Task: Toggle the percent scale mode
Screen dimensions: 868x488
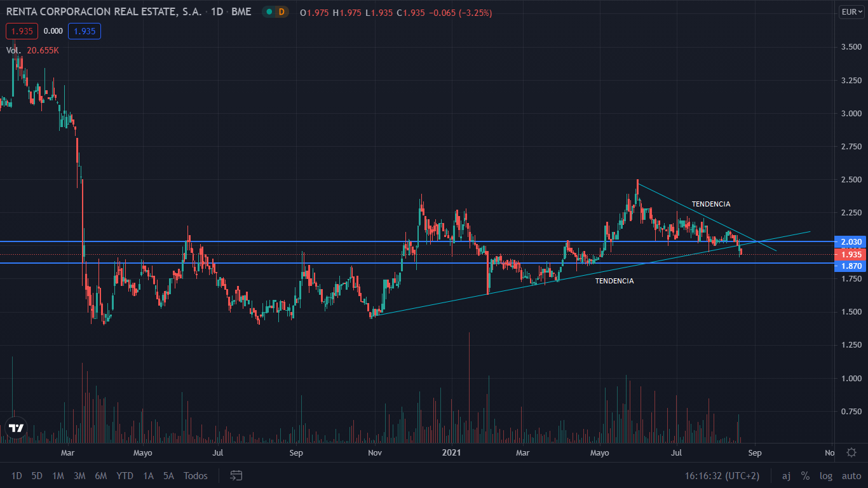Action: [805, 475]
